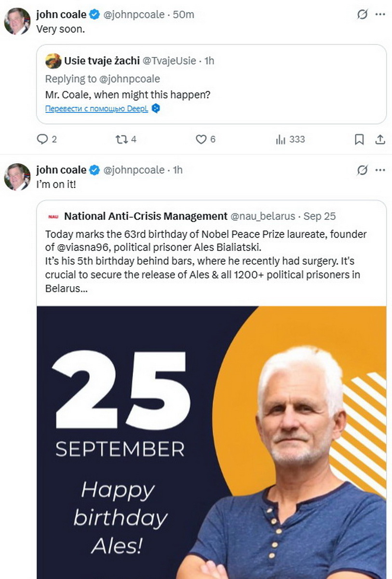Share the 'Very soon.' tweet
The width and height of the screenshot is (392, 579).
[x=380, y=139]
